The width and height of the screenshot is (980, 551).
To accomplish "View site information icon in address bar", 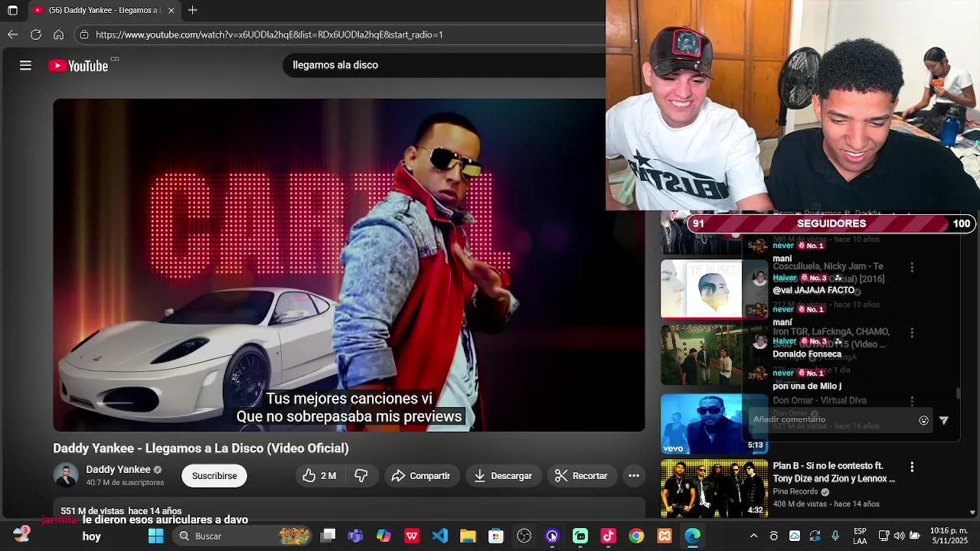I will tap(83, 34).
